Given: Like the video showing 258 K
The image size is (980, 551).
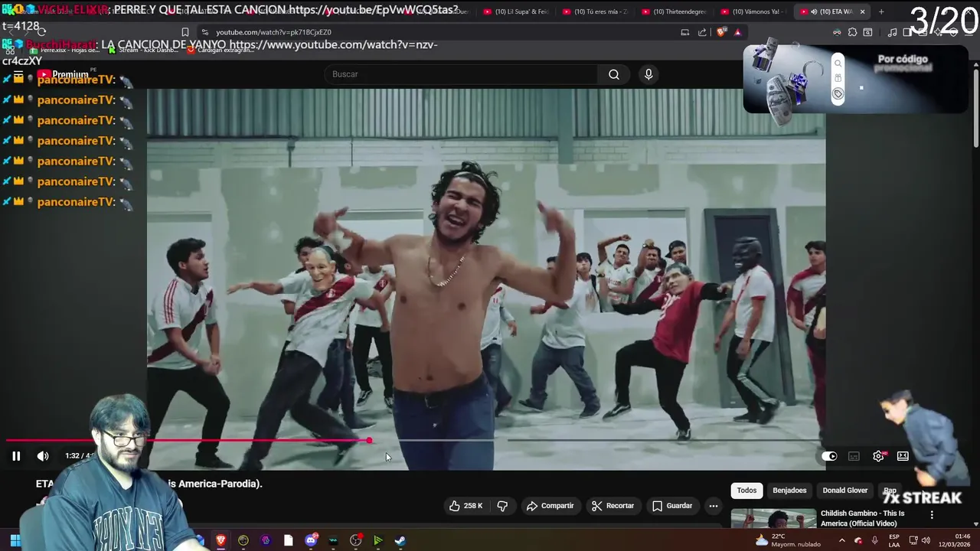Looking at the screenshot, I should point(465,506).
